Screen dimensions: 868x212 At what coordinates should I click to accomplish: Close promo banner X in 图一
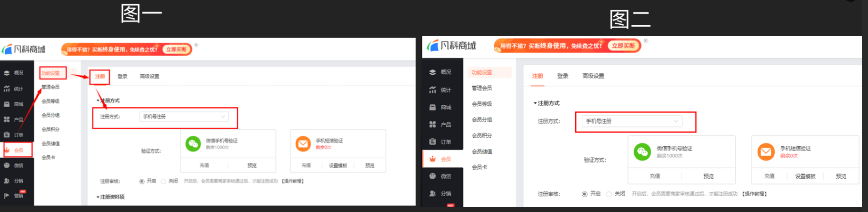tap(196, 45)
